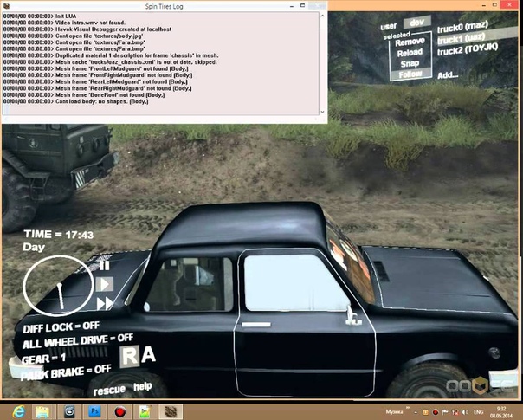Screen dimensions: 523x420
Task: Toggle PARK BRAKE = OFF
Action: pyautogui.click(x=66, y=372)
